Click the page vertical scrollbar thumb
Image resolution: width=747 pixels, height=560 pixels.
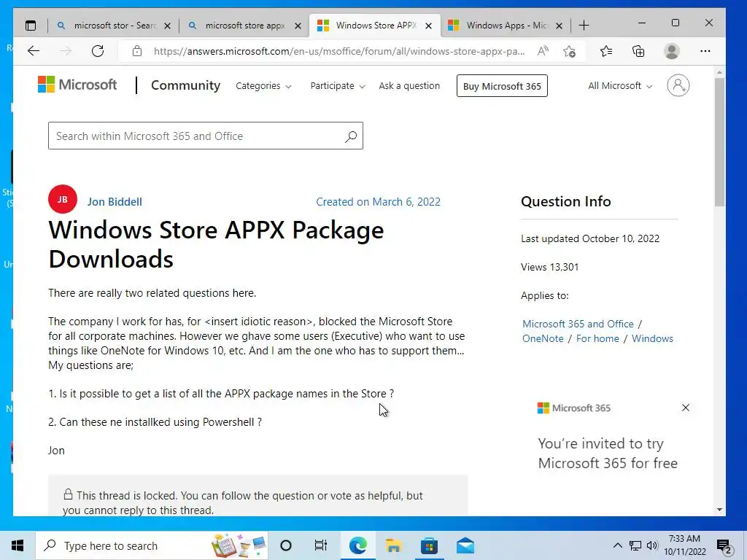pos(719,142)
